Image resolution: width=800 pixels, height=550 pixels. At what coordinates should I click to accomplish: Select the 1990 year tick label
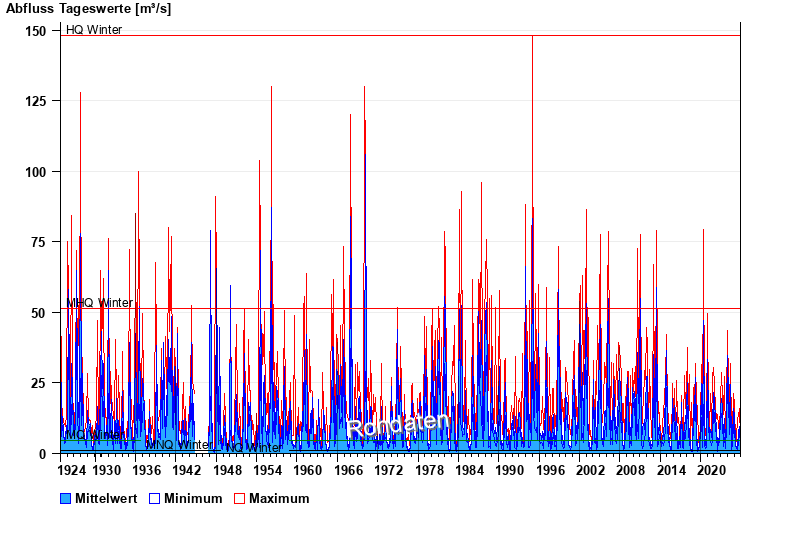(509, 470)
